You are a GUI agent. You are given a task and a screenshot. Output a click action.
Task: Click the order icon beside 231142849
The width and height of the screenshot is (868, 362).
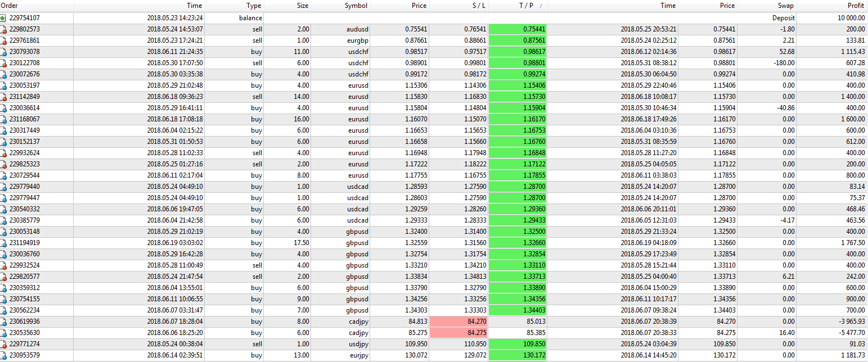[x=3, y=97]
